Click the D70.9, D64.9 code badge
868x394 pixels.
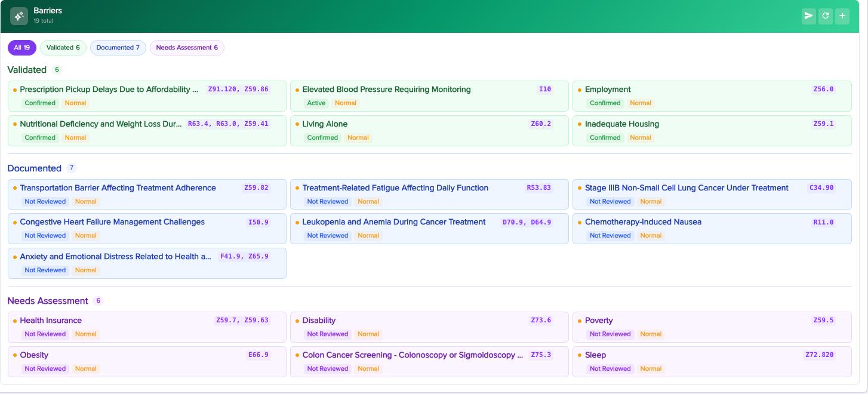tap(527, 222)
